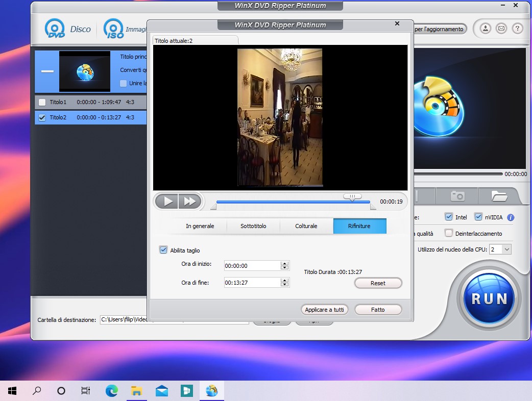
Task: Decrease Ora di inizio time
Action: coord(285,267)
